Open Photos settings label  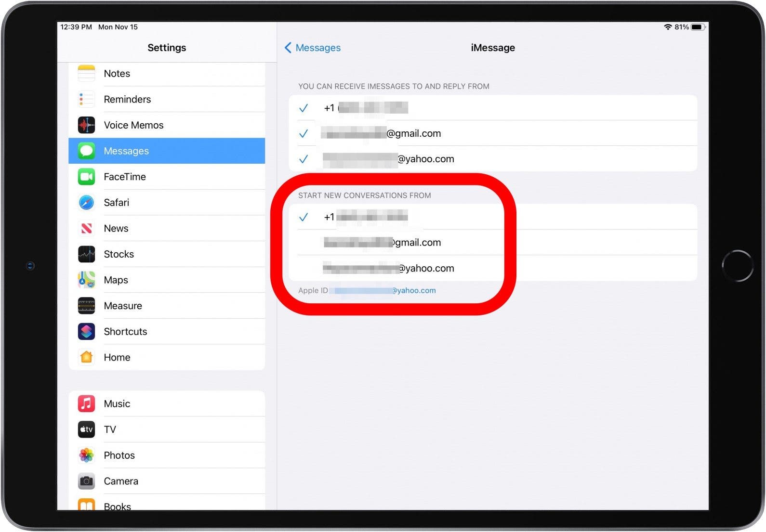[119, 455]
